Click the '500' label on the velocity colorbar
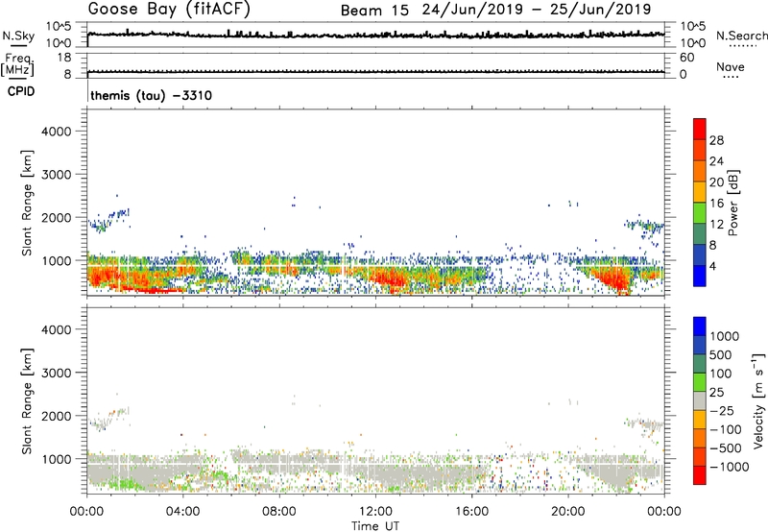 click(721, 355)
